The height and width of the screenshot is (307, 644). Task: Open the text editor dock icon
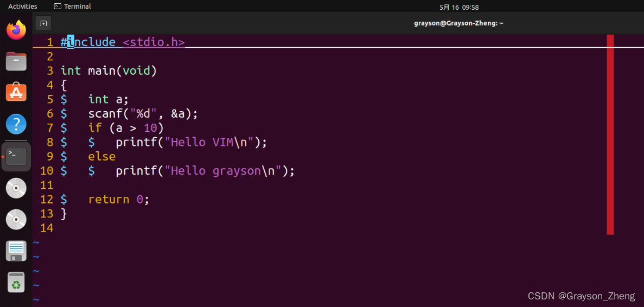(16, 251)
